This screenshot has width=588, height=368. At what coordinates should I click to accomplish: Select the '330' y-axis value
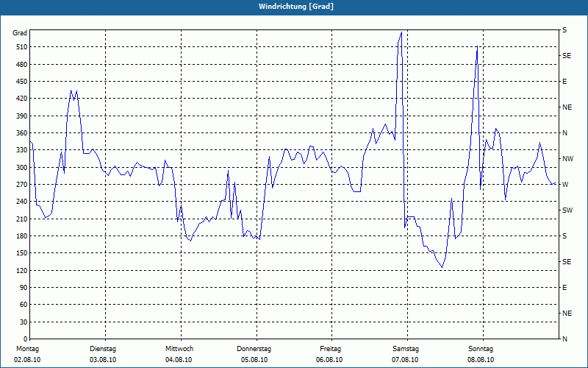click(22, 150)
